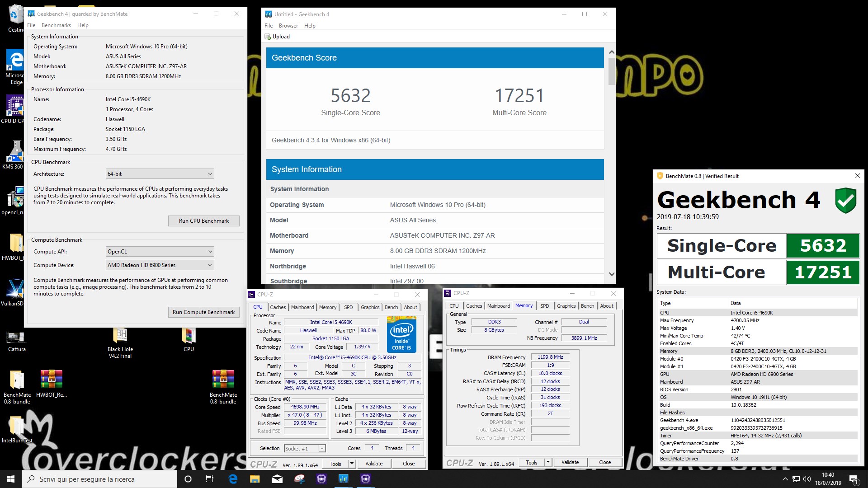
Task: Open the File menu in Geekbench 4 BenchMate window
Action: tap(31, 25)
